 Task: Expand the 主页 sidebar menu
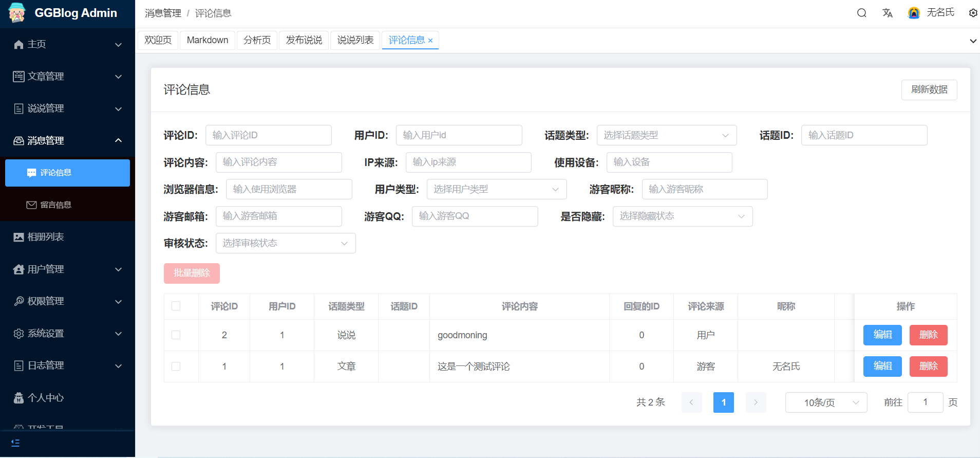pos(119,45)
